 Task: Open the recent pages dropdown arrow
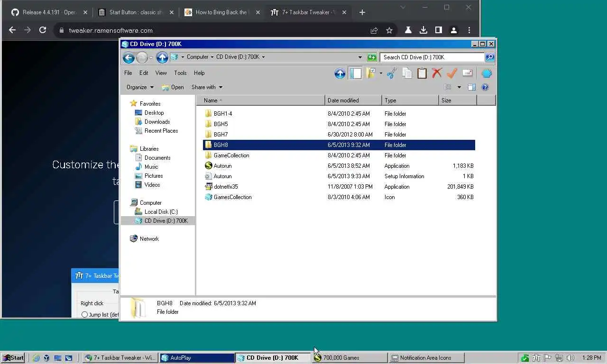(x=151, y=57)
